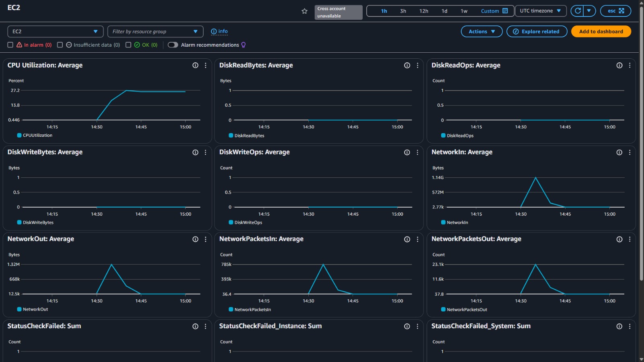Open the UTC timezone dropdown
The image size is (644, 362).
click(540, 11)
